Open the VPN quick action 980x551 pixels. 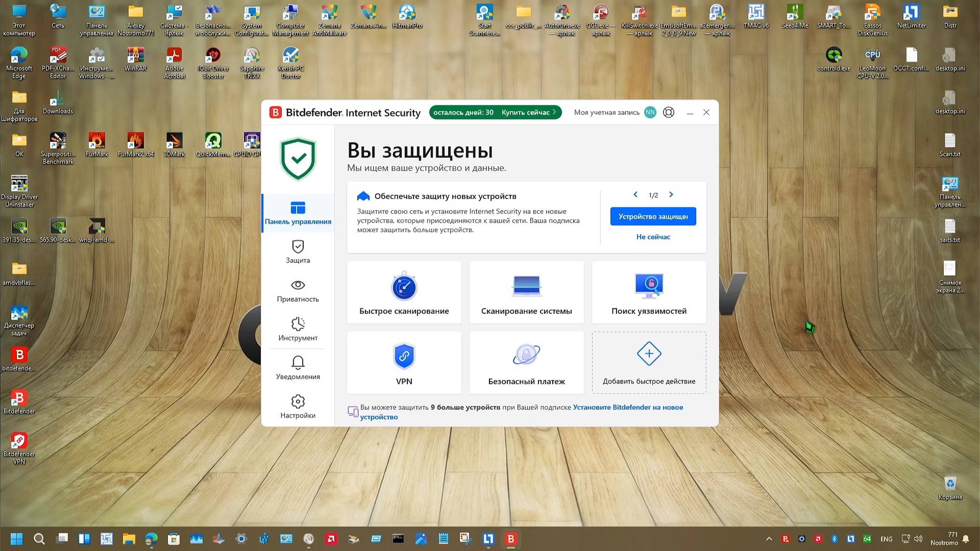[x=403, y=363]
